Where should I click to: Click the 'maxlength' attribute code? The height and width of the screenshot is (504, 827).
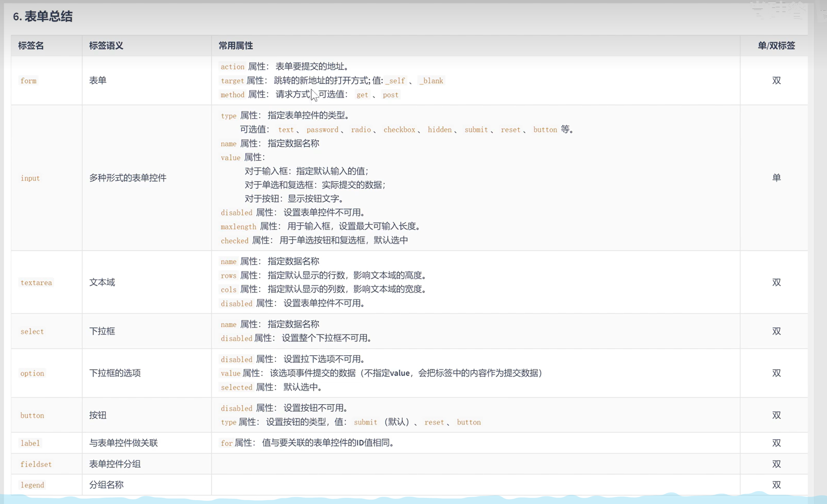[x=238, y=227]
